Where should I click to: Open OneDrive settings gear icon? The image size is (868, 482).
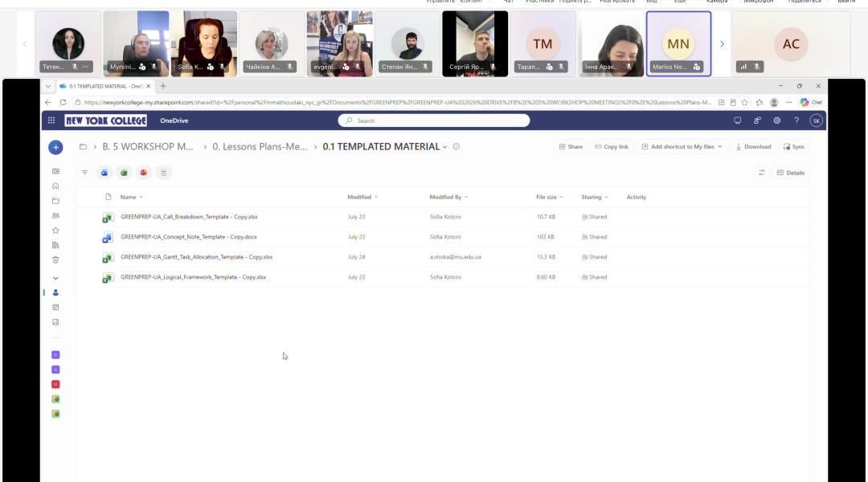pos(776,120)
